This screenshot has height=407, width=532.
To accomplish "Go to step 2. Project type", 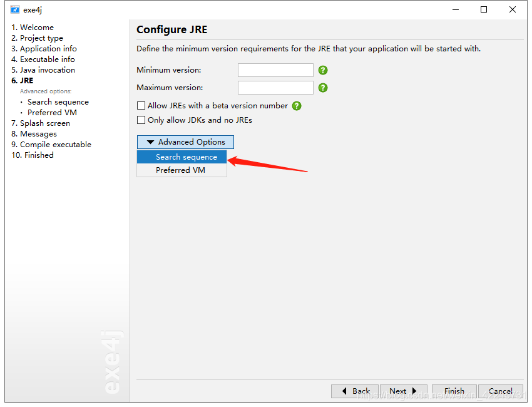I will click(x=38, y=38).
